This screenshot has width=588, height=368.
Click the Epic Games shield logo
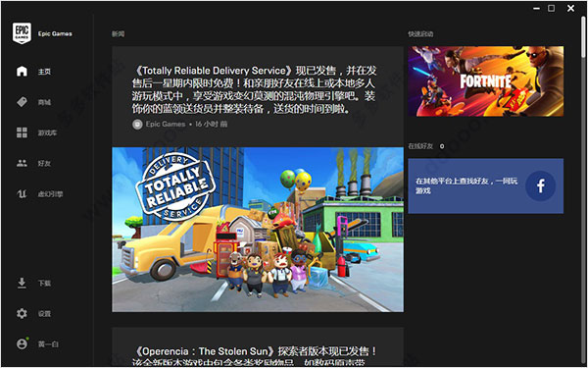22,33
